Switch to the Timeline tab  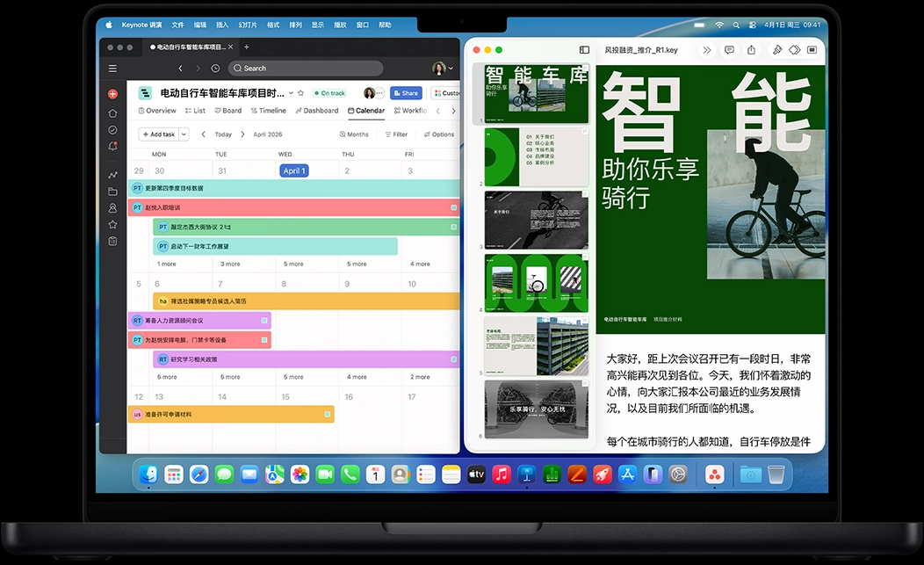pos(269,110)
